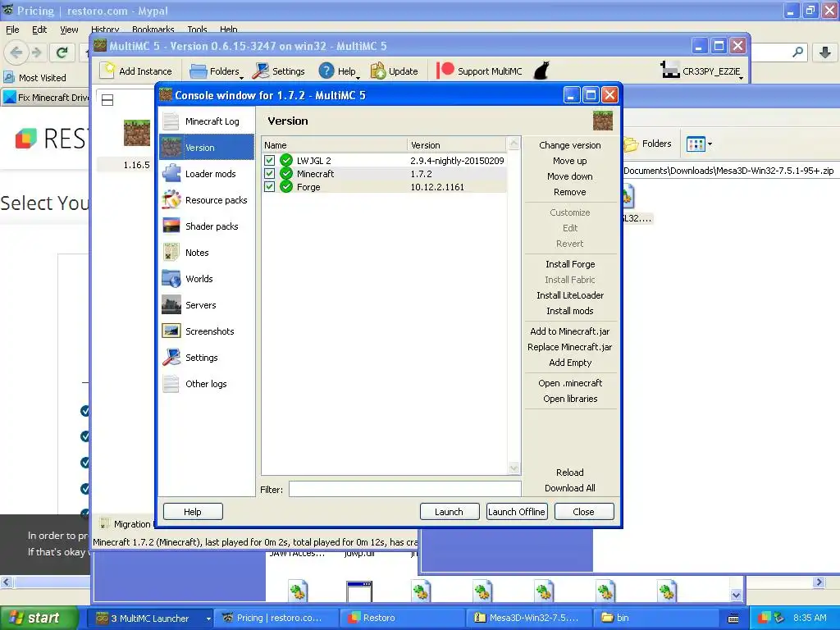Click the search magnifier icon in Mypal
Viewport: 840px width, 630px height.
tap(797, 52)
